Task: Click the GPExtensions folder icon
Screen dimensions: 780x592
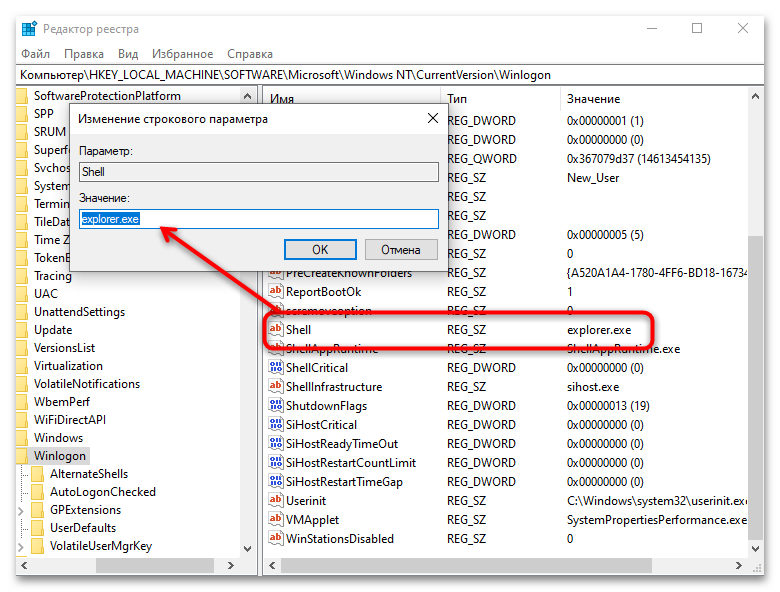Action: (38, 510)
